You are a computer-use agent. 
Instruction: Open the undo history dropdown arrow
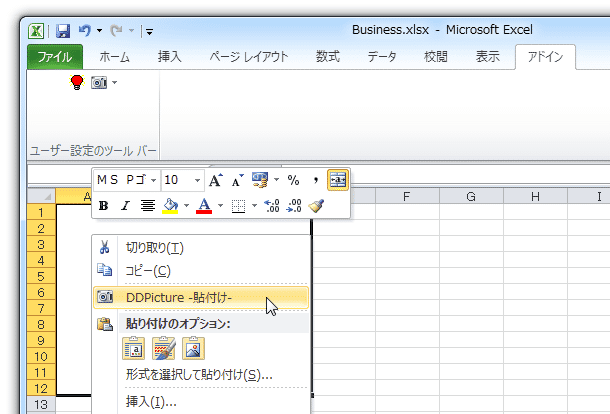[100, 31]
